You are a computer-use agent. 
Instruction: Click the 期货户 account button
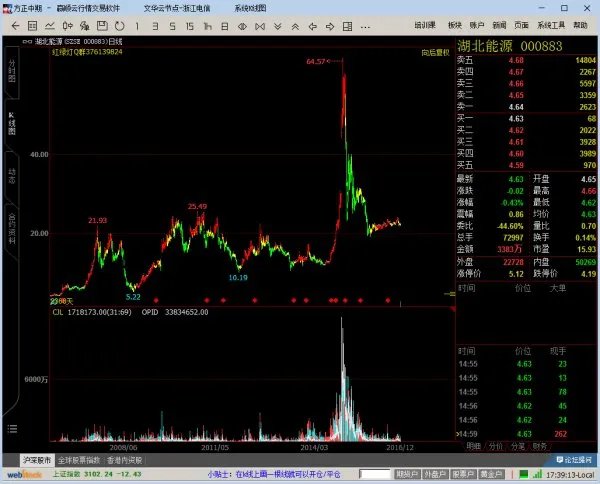pyautogui.click(x=405, y=475)
